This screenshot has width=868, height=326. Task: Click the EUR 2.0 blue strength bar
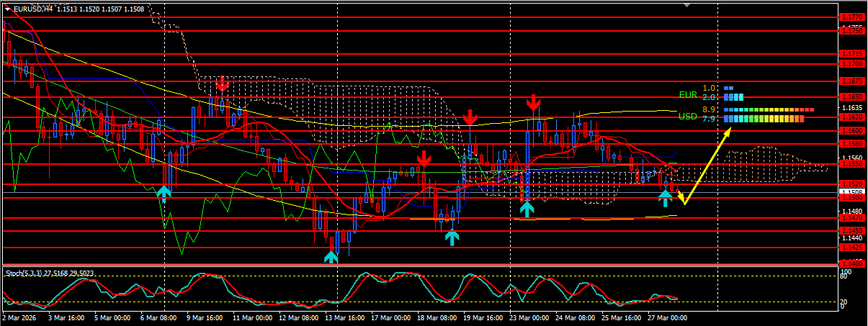click(x=733, y=97)
